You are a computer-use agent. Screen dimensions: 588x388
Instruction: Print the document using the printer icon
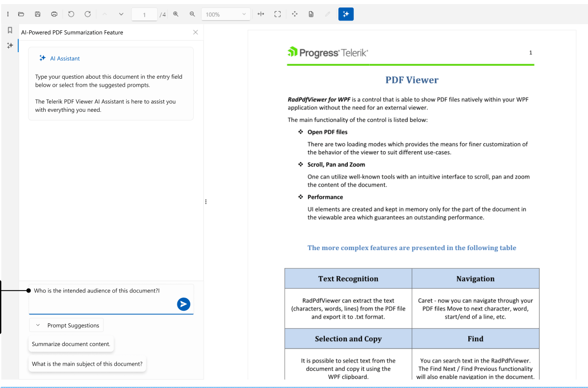(54, 14)
